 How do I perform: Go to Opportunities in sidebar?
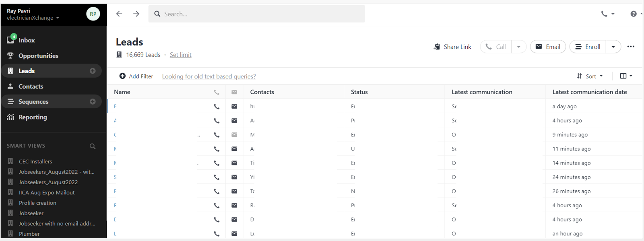[38, 56]
